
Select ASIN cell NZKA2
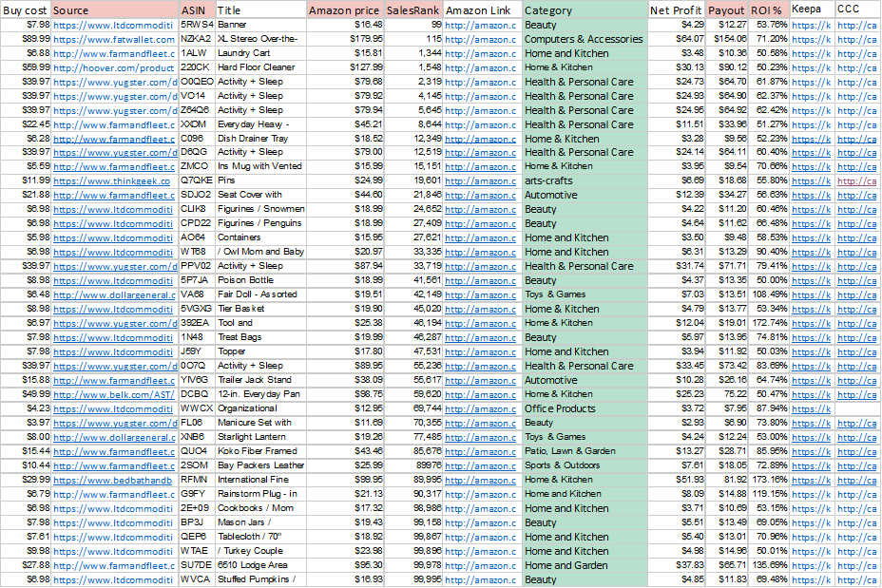(197, 39)
